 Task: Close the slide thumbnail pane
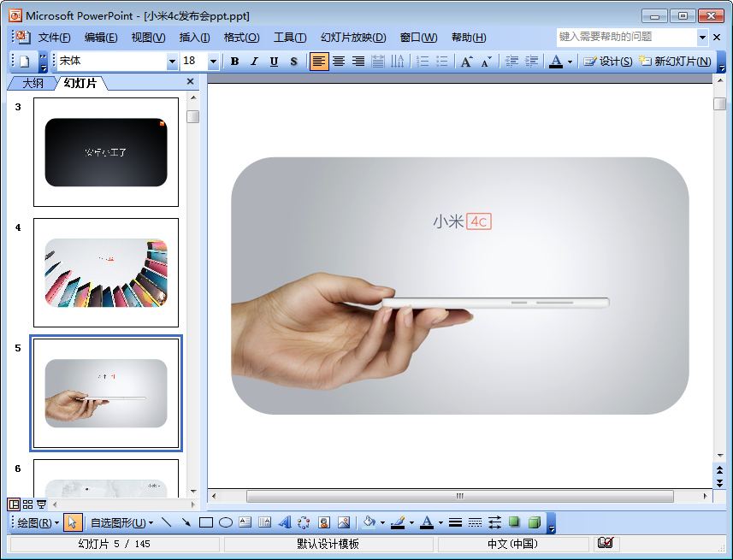click(190, 81)
